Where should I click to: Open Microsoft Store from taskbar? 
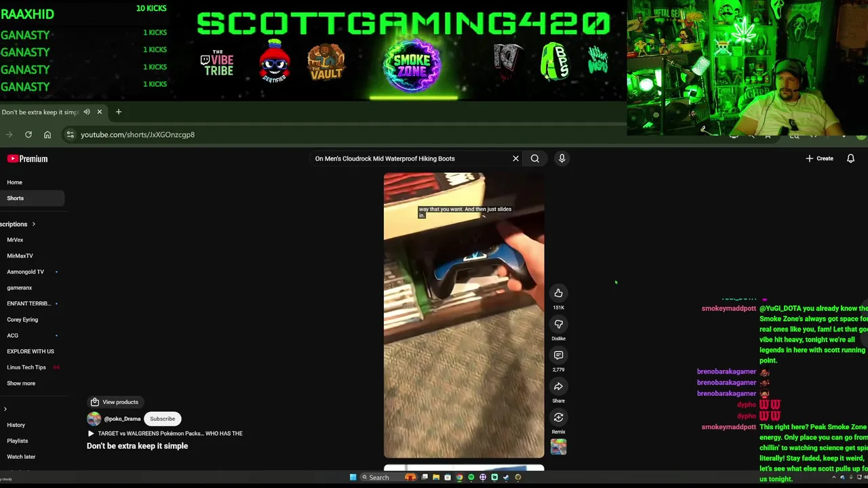point(448,477)
